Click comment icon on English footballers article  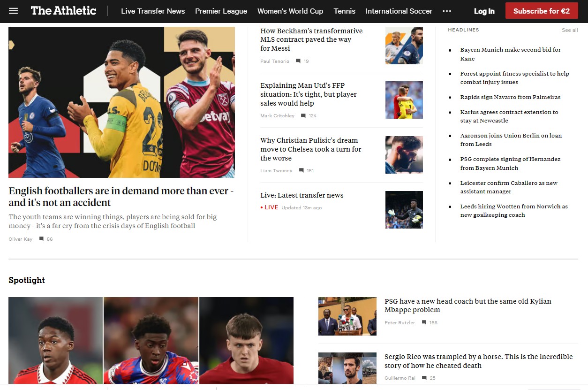(x=41, y=239)
